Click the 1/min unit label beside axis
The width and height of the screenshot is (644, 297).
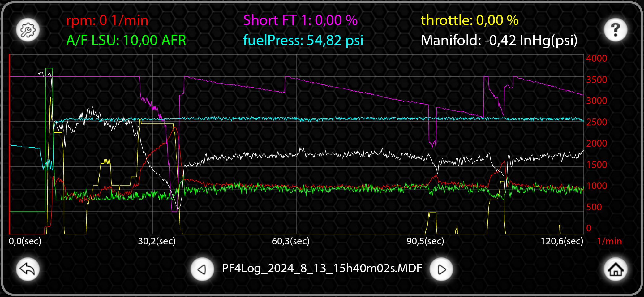click(609, 241)
